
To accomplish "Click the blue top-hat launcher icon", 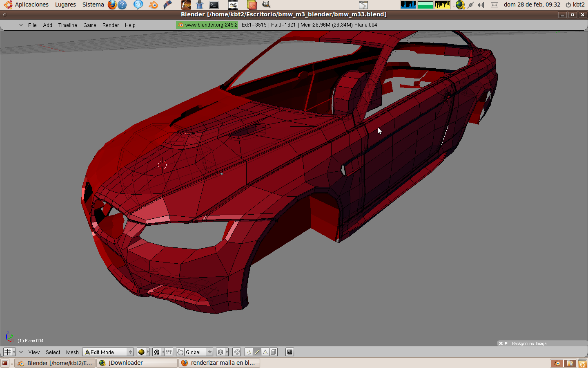I will (x=200, y=5).
